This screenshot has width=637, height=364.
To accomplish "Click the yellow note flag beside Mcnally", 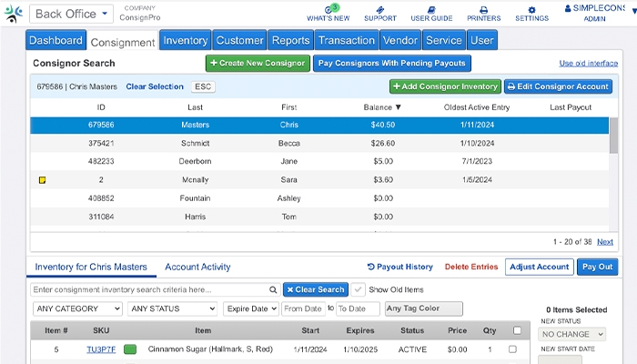I will click(x=42, y=180).
